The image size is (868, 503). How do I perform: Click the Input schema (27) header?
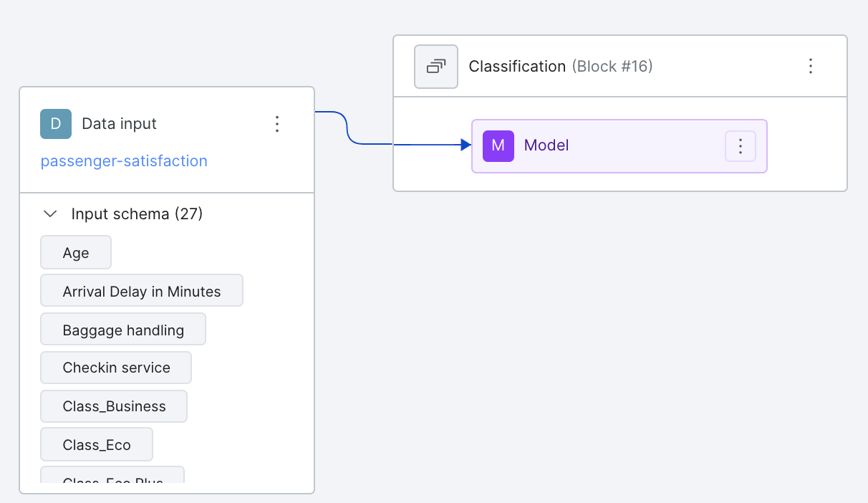(137, 214)
